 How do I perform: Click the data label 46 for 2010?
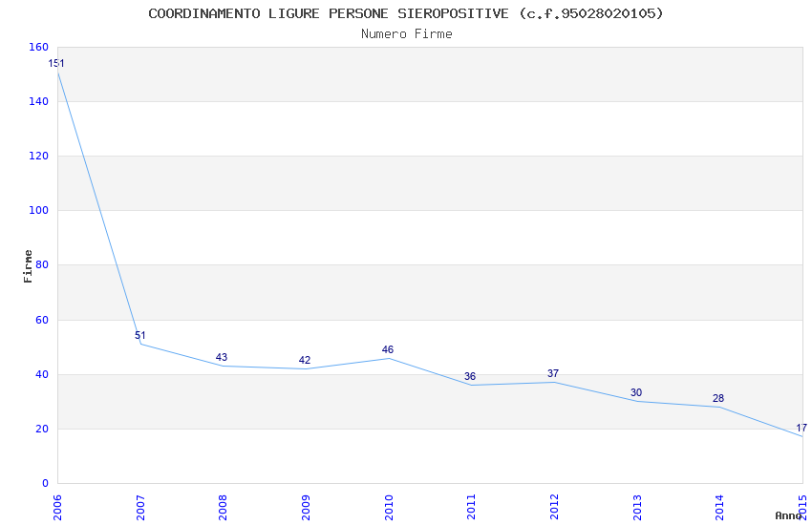tap(387, 349)
